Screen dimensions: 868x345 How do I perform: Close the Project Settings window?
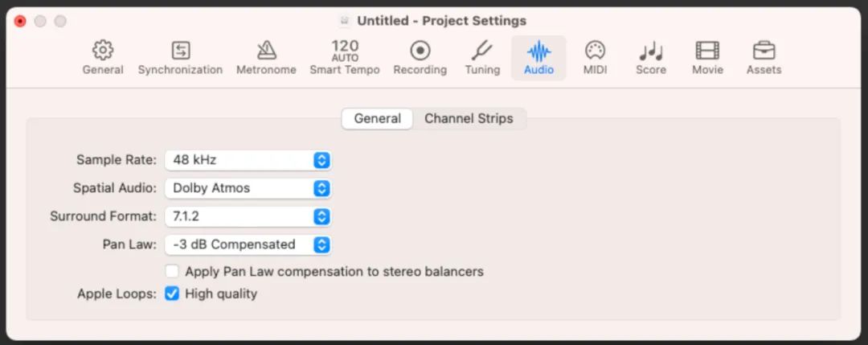tap(20, 22)
